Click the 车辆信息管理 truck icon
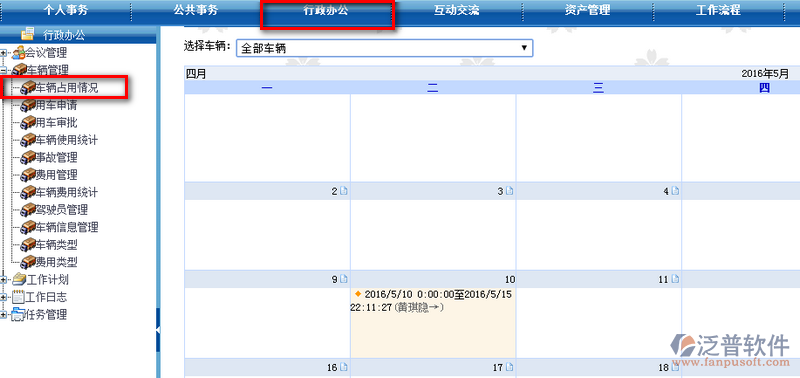This screenshot has width=800, height=378. click(28, 227)
